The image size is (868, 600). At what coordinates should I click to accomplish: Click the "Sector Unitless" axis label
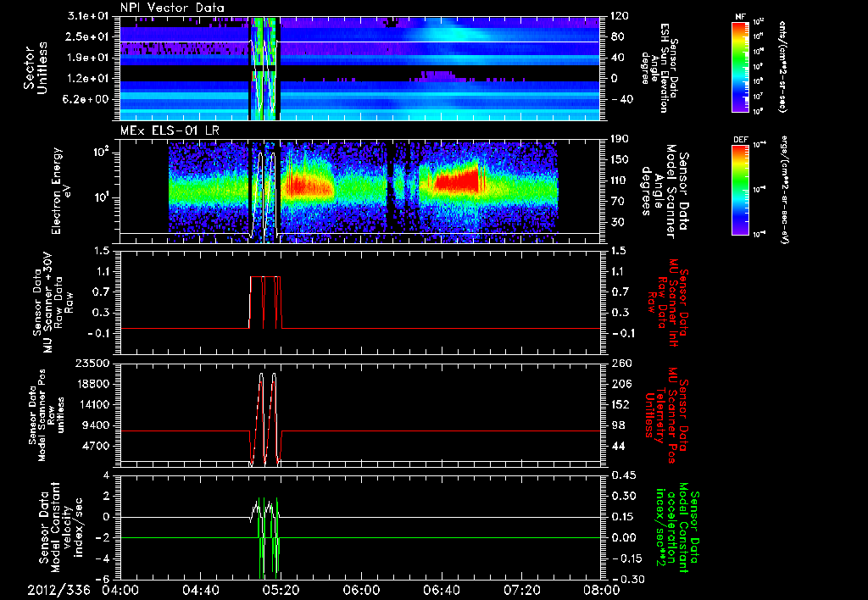tap(36, 68)
